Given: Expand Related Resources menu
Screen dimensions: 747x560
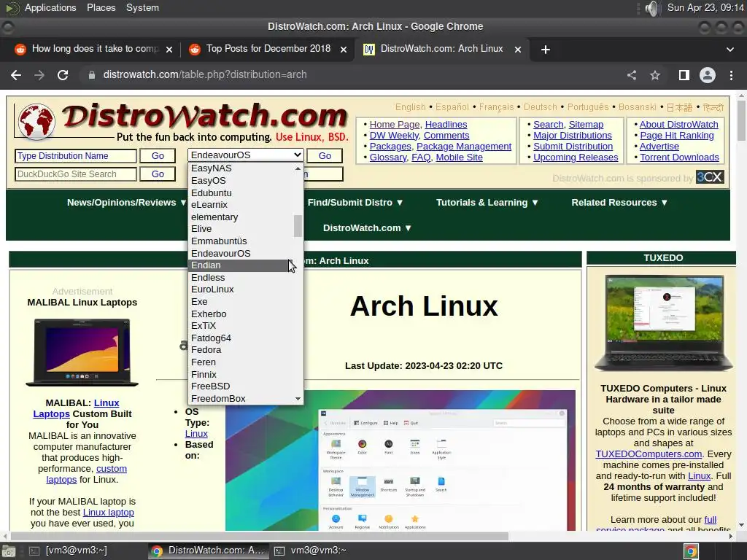Looking at the screenshot, I should (619, 203).
